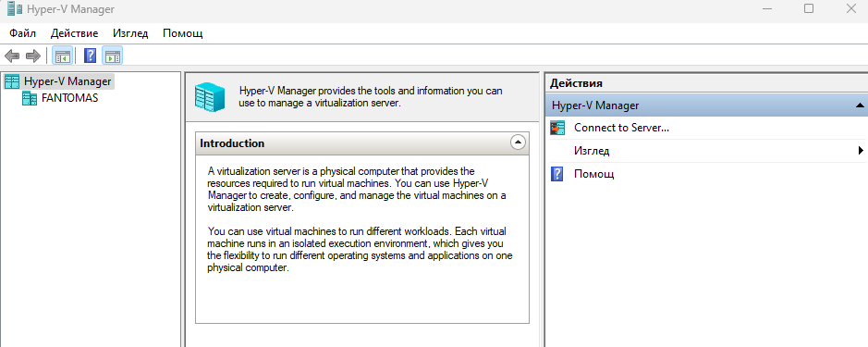Click Connect to Server... action
868x347 pixels.
coord(622,128)
